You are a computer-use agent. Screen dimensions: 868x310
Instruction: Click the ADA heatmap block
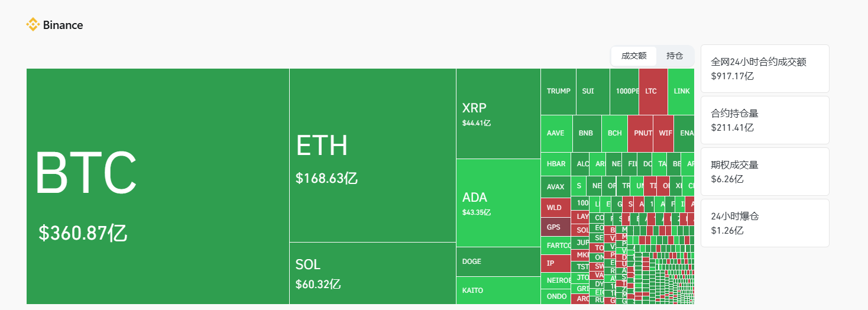pos(498,202)
